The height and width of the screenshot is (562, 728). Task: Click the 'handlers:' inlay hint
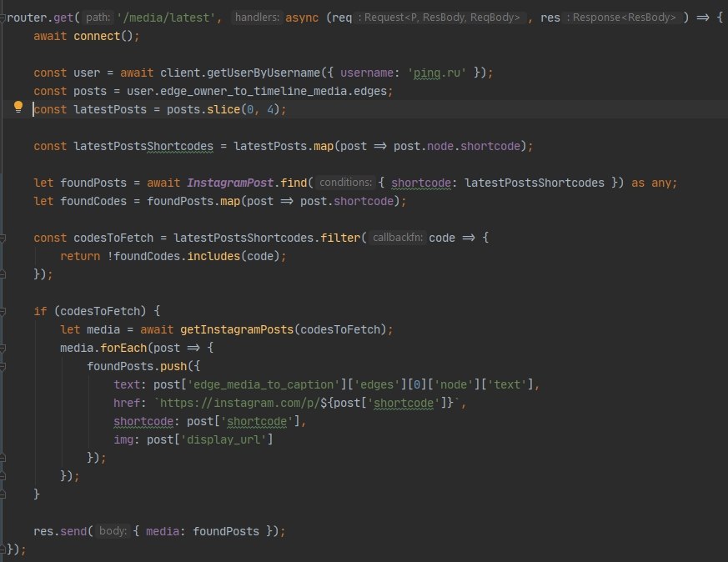(x=257, y=18)
